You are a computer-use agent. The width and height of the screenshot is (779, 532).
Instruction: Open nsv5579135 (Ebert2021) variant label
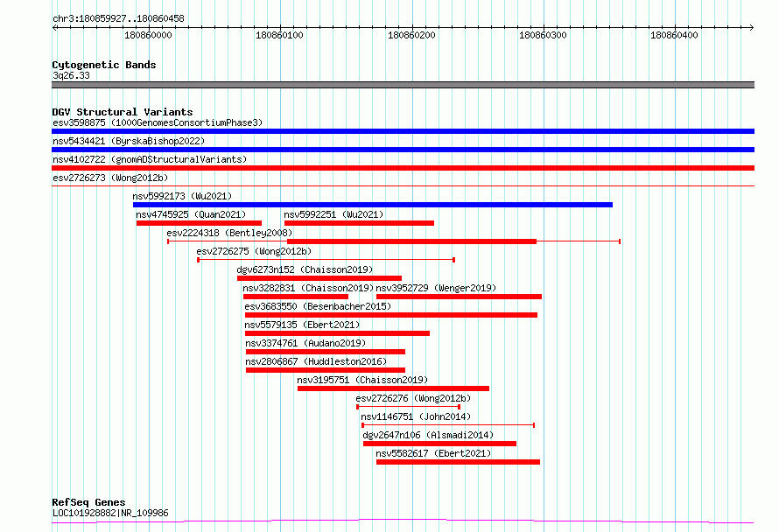302,325
